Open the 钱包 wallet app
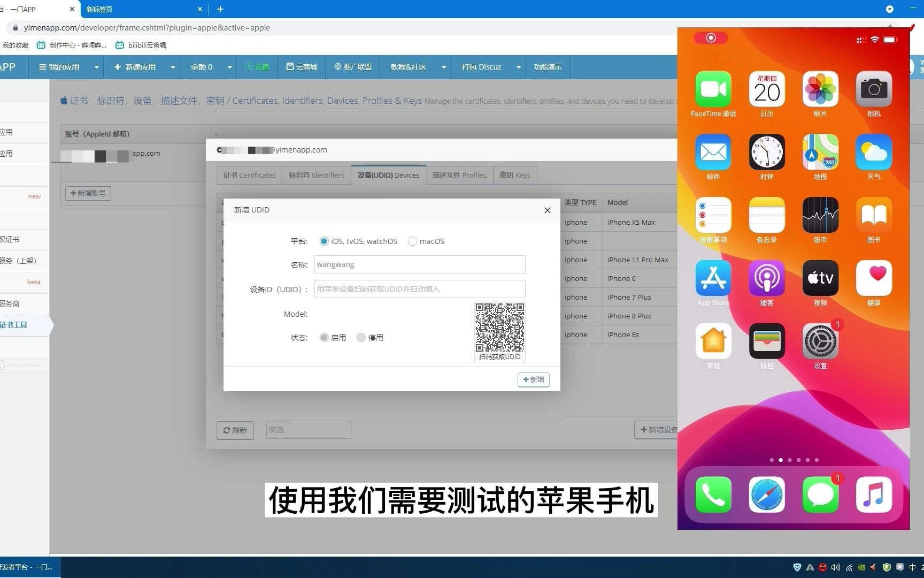 pyautogui.click(x=766, y=341)
